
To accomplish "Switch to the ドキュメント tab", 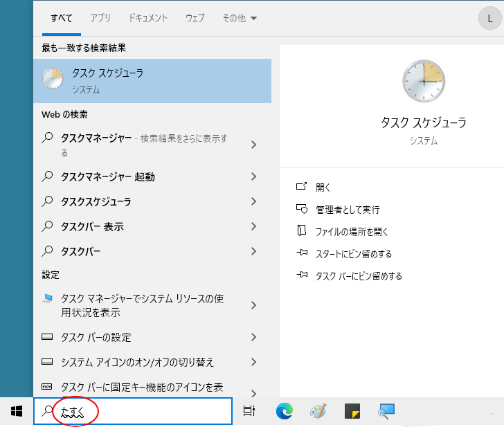I will 148,19.
